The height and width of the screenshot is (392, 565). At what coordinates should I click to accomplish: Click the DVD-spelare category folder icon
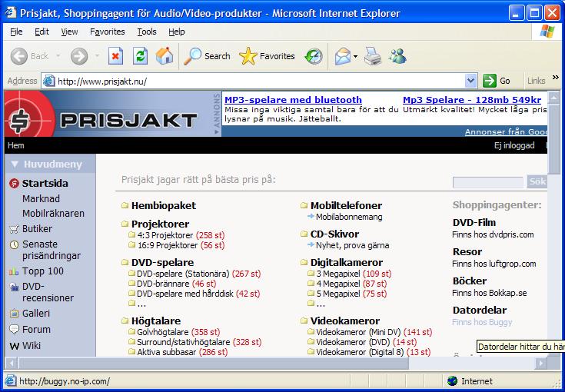click(x=125, y=263)
